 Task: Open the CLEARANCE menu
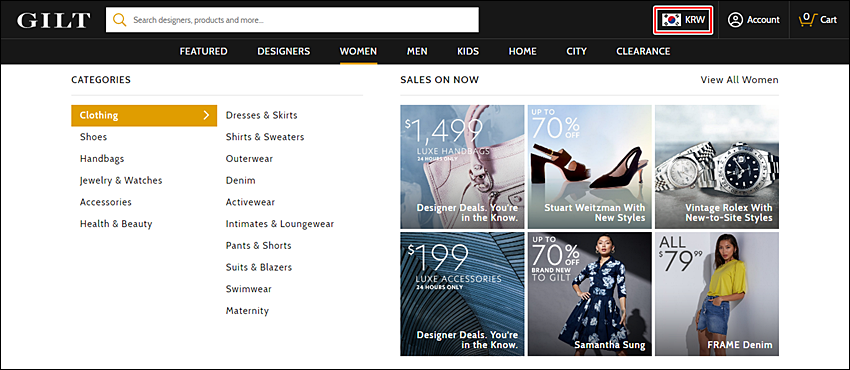coord(643,51)
